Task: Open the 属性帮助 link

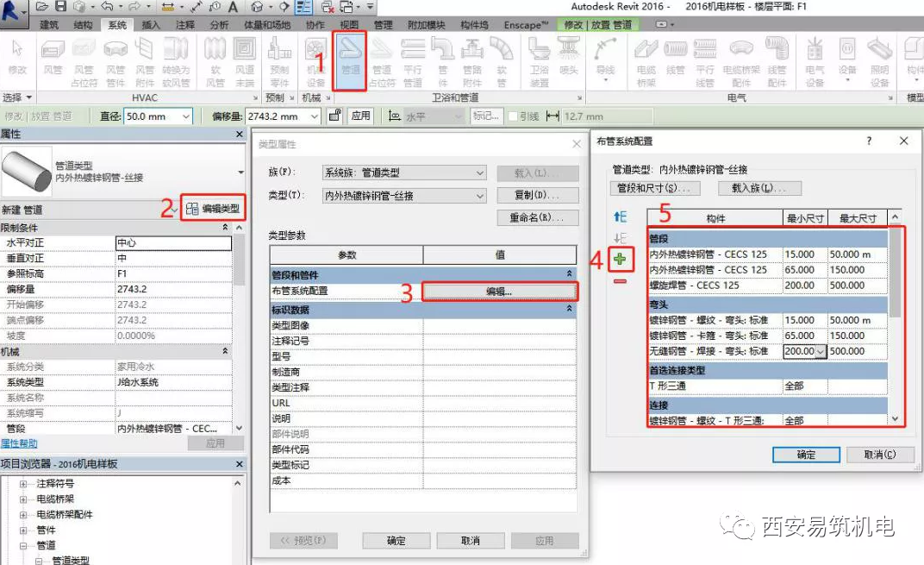Action: coord(20,443)
